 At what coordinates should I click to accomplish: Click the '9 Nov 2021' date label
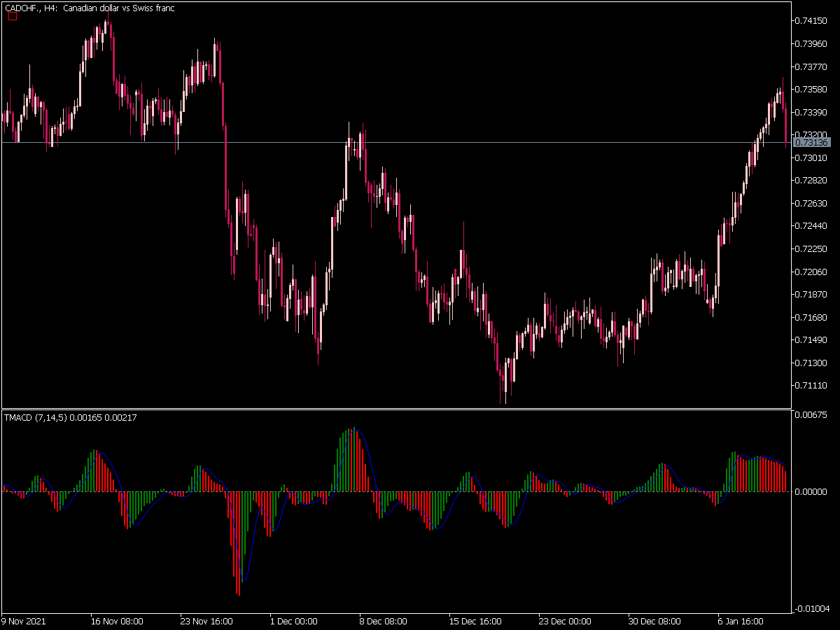pyautogui.click(x=22, y=621)
